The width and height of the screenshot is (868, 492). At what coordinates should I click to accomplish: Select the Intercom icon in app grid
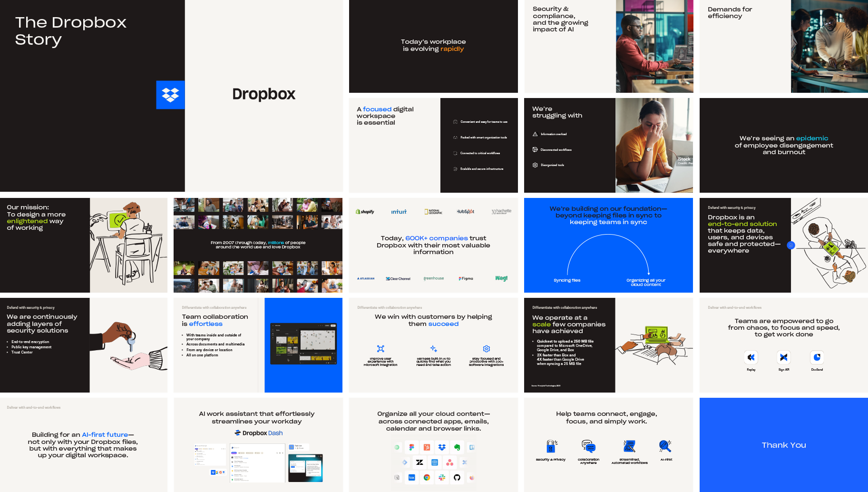click(x=434, y=462)
